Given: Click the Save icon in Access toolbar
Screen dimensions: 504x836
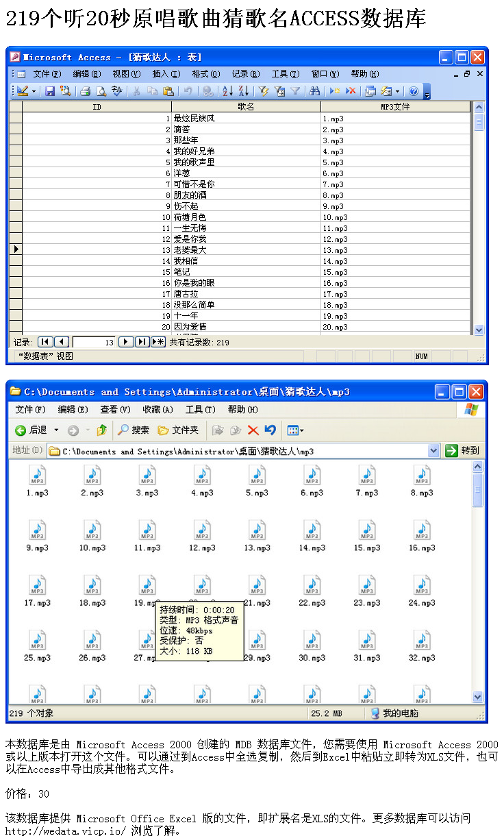Looking at the screenshot, I should tap(49, 90).
